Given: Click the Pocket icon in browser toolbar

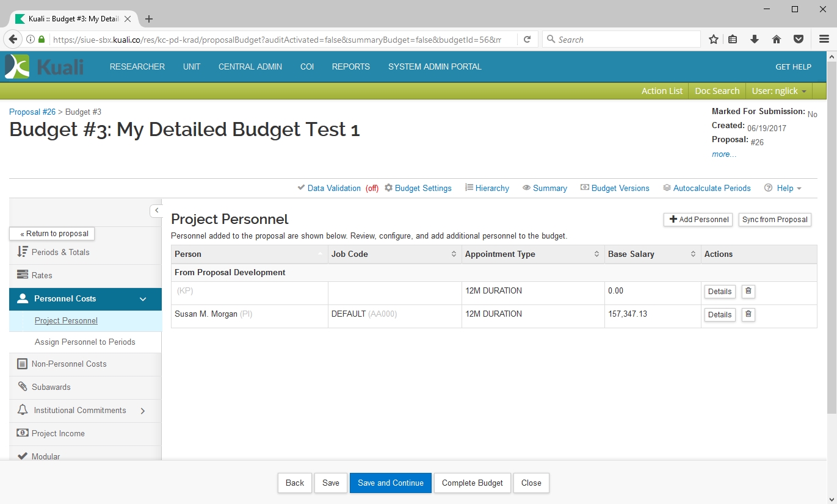Looking at the screenshot, I should click(x=798, y=40).
